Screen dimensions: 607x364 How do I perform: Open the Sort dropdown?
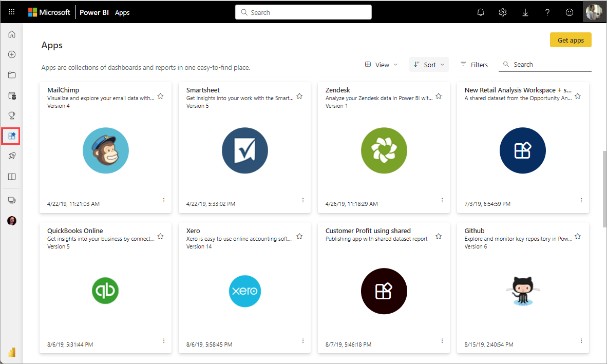[x=429, y=64]
